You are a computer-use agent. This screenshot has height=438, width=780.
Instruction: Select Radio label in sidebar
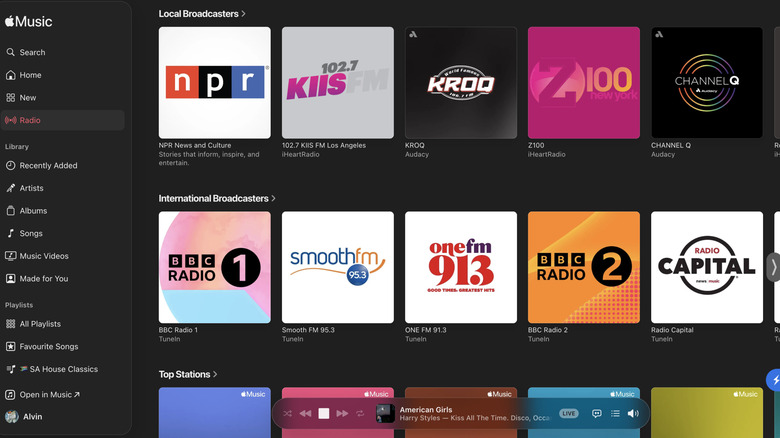30,120
